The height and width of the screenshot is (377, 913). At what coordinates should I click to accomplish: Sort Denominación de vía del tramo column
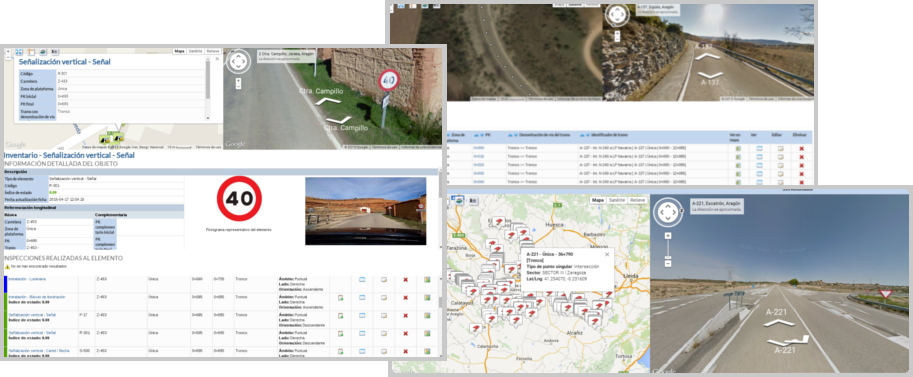click(x=509, y=135)
